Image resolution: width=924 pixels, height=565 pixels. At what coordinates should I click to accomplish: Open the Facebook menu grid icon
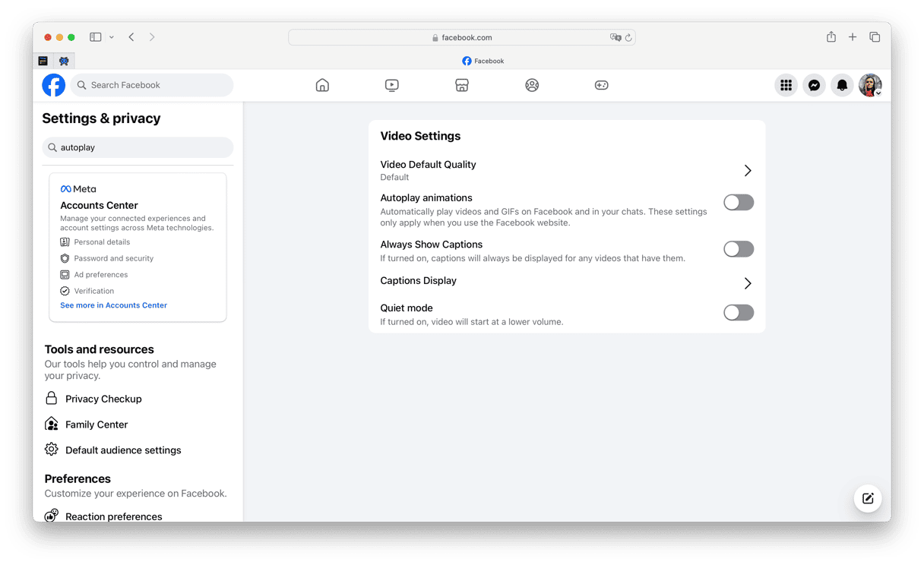786,85
